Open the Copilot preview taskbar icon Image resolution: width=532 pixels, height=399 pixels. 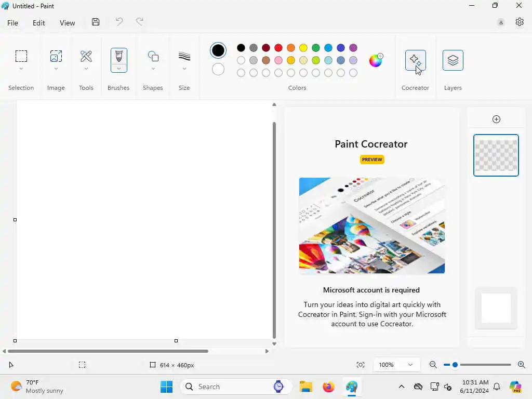515,387
